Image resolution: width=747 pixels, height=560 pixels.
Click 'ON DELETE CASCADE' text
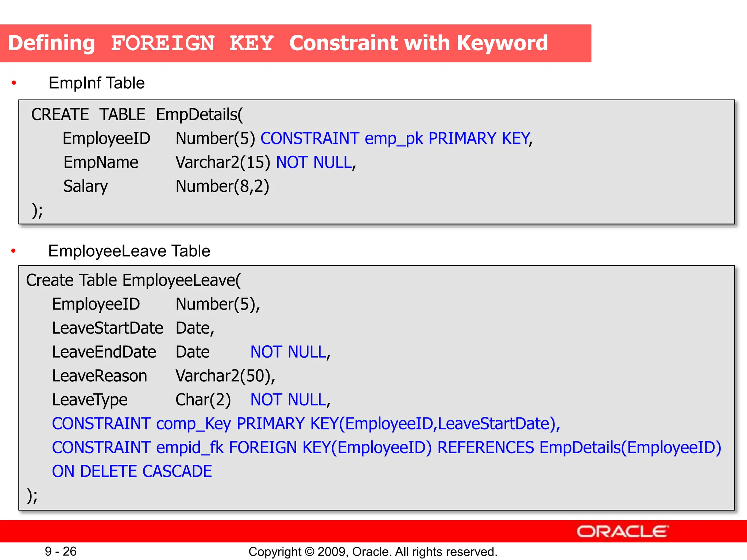click(x=132, y=471)
